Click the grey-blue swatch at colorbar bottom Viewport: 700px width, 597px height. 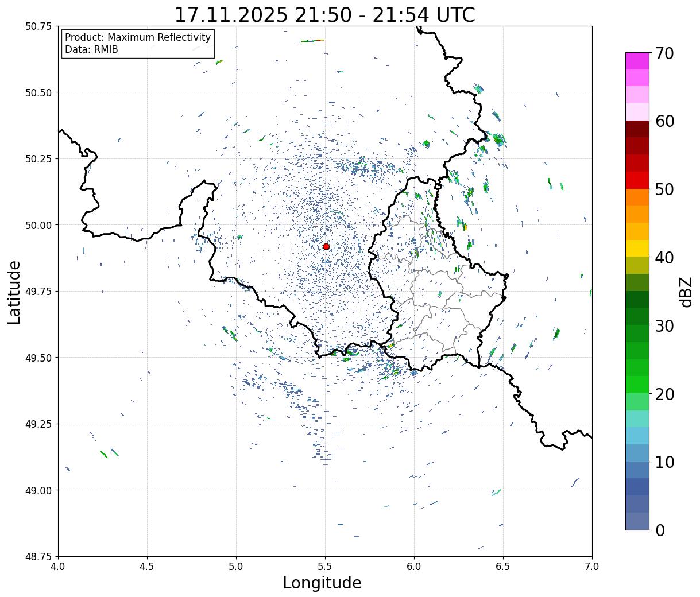pos(637,521)
